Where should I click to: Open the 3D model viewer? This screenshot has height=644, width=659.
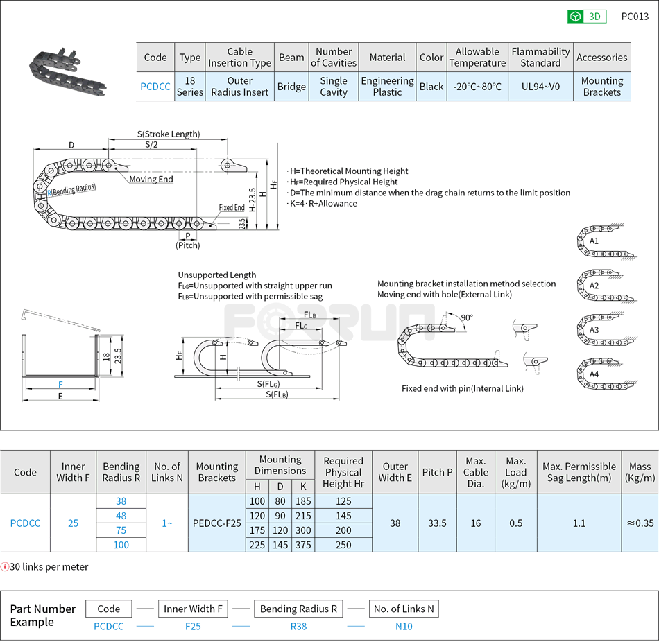click(586, 16)
